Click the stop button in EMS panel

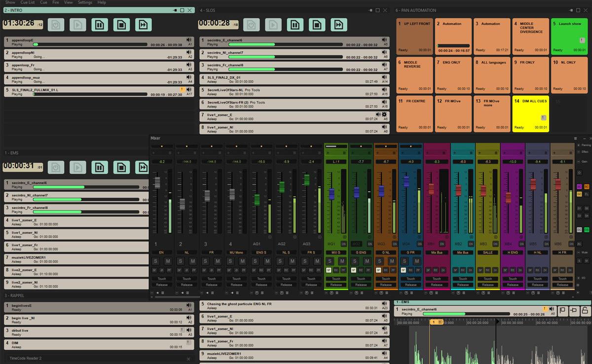click(121, 168)
